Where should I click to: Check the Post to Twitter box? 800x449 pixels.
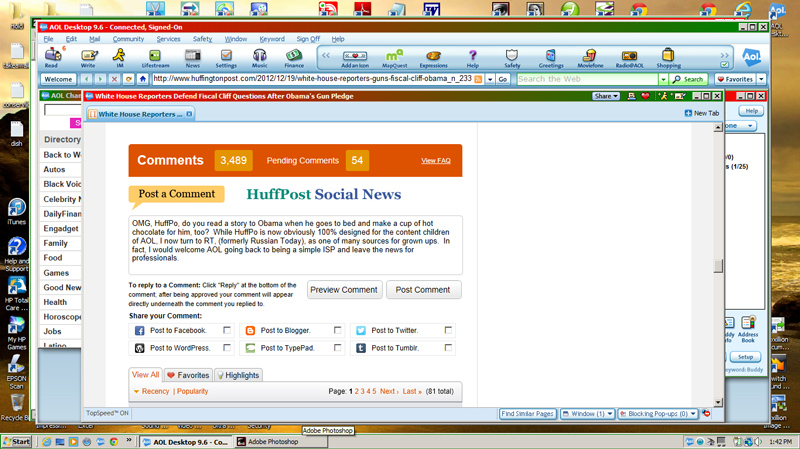[x=448, y=330]
